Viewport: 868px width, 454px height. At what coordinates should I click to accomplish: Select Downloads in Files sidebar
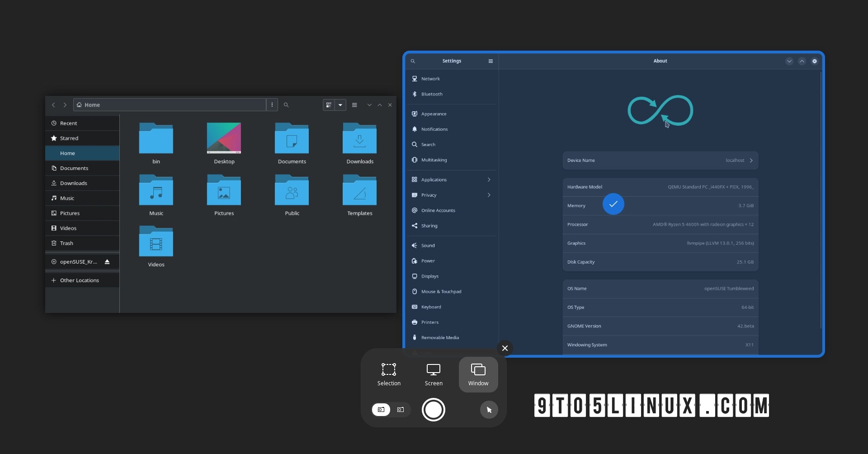click(x=82, y=183)
